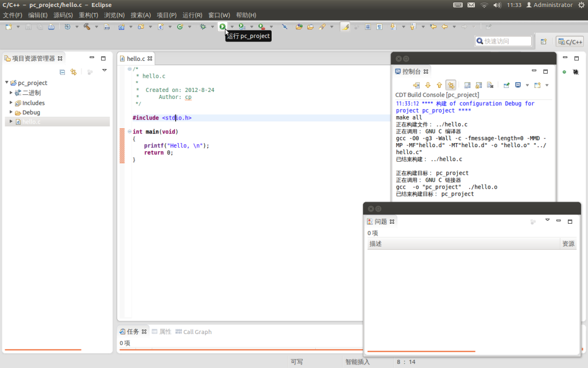The height and width of the screenshot is (368, 588).
Task: Run pc_project with the green Run icon
Action: (223, 27)
